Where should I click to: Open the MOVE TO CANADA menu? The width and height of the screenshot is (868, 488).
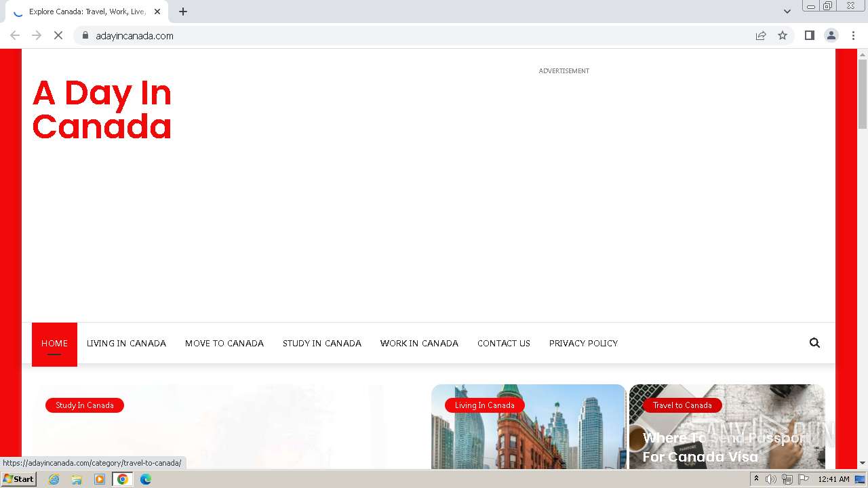click(224, 344)
